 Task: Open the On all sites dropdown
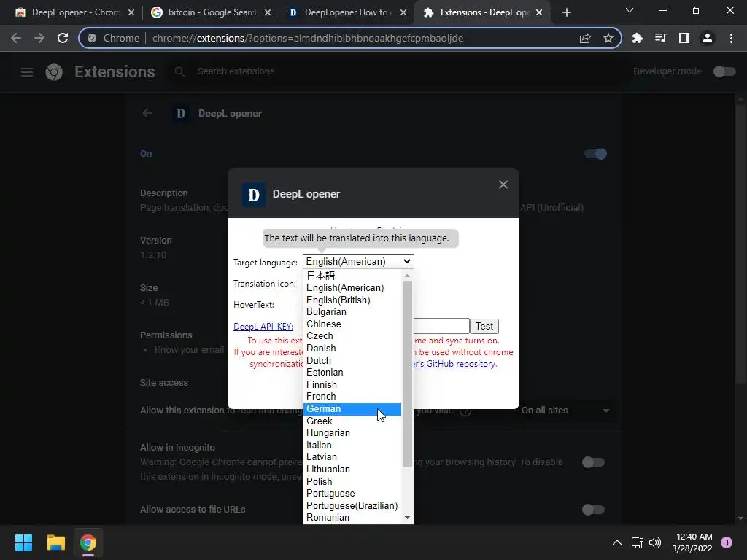click(x=565, y=411)
